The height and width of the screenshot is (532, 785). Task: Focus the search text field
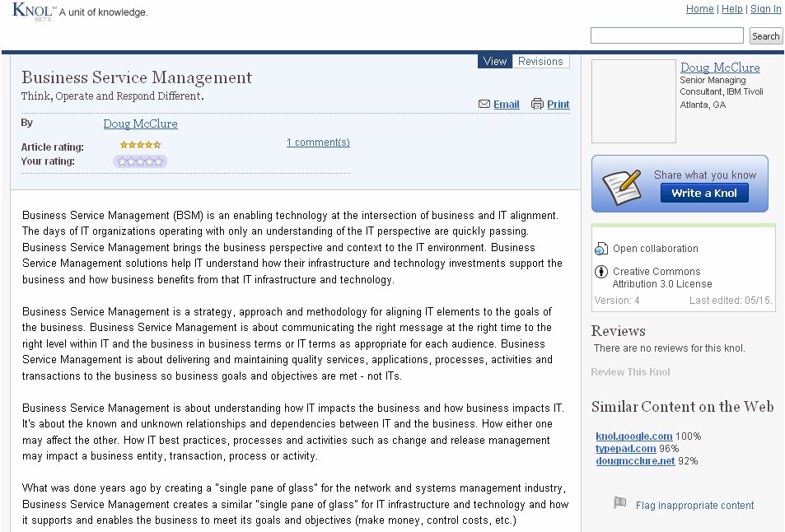pos(667,35)
